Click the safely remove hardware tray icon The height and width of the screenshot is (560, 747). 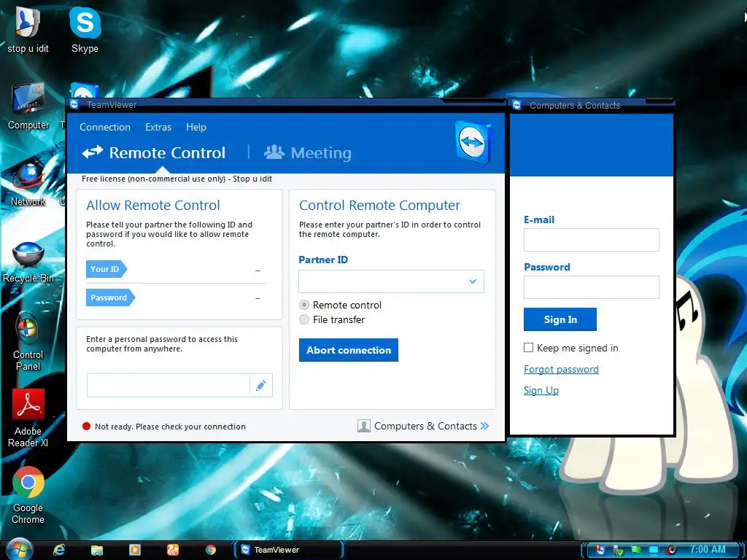click(x=619, y=551)
